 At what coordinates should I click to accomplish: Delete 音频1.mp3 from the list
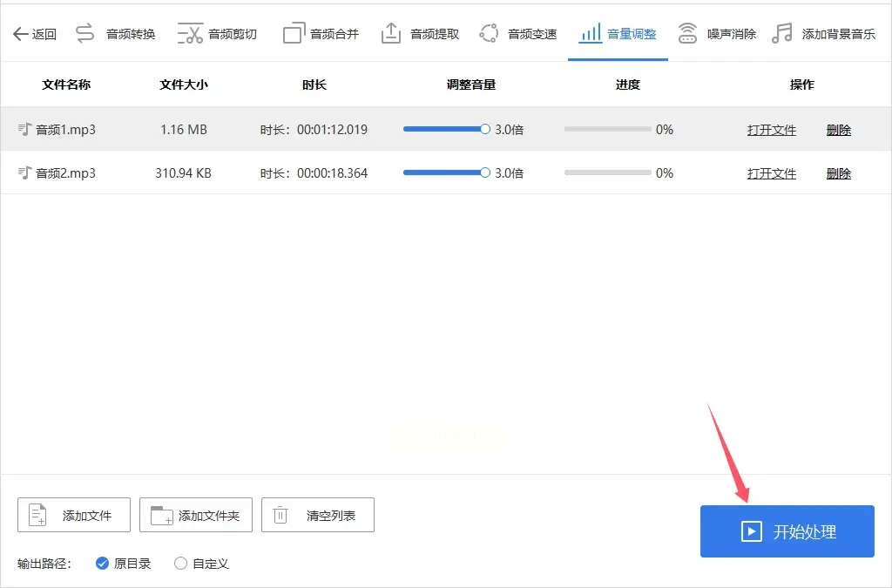[x=839, y=130]
